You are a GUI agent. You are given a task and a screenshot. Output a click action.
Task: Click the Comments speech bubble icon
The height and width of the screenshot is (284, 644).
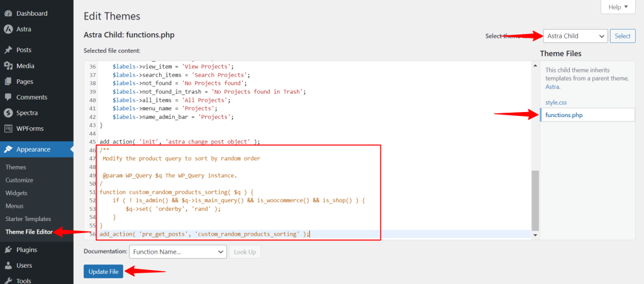(x=8, y=98)
